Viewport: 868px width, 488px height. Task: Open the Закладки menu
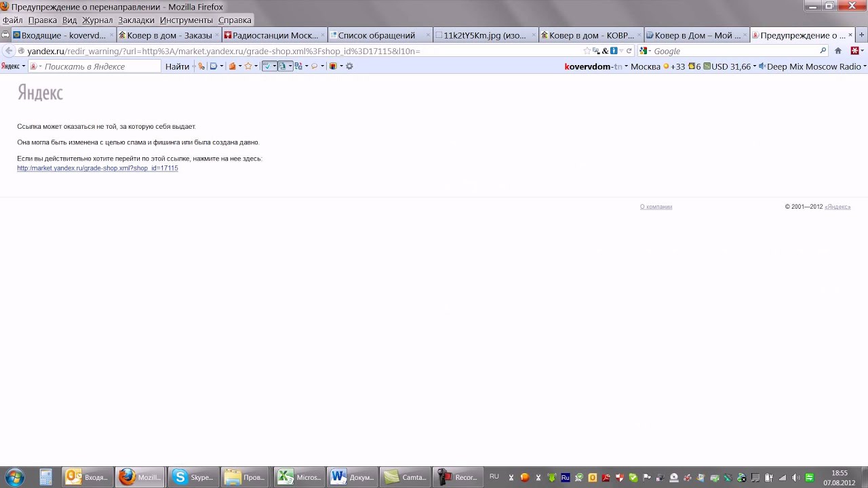pos(136,20)
